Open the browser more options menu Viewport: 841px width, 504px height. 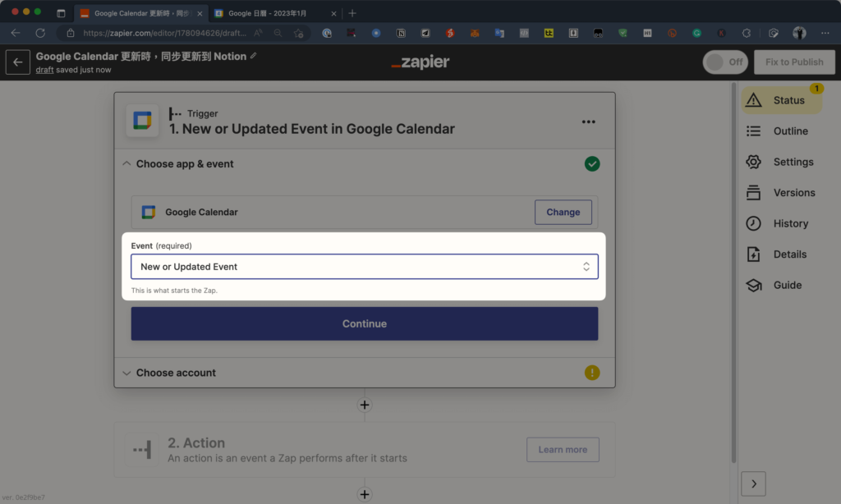point(825,33)
